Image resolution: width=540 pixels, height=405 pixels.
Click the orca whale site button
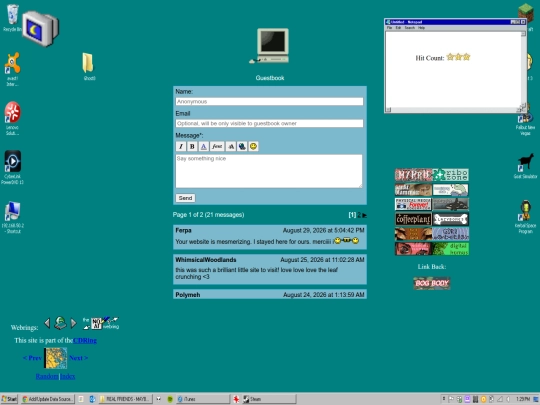pos(450,204)
